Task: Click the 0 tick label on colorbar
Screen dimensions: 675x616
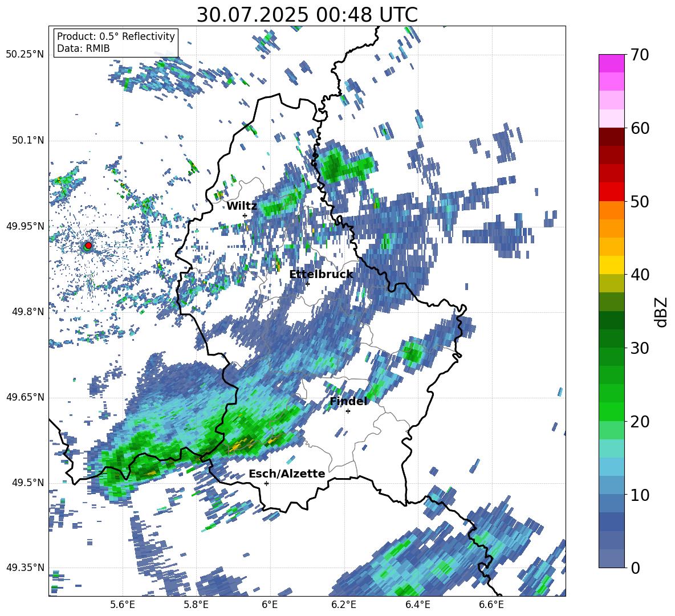Action: [635, 568]
